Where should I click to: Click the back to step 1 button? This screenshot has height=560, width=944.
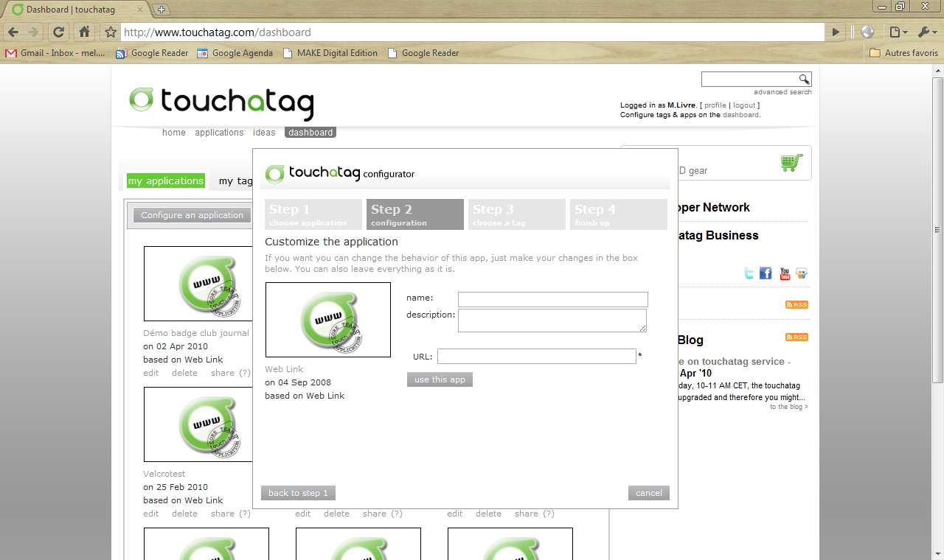[298, 493]
